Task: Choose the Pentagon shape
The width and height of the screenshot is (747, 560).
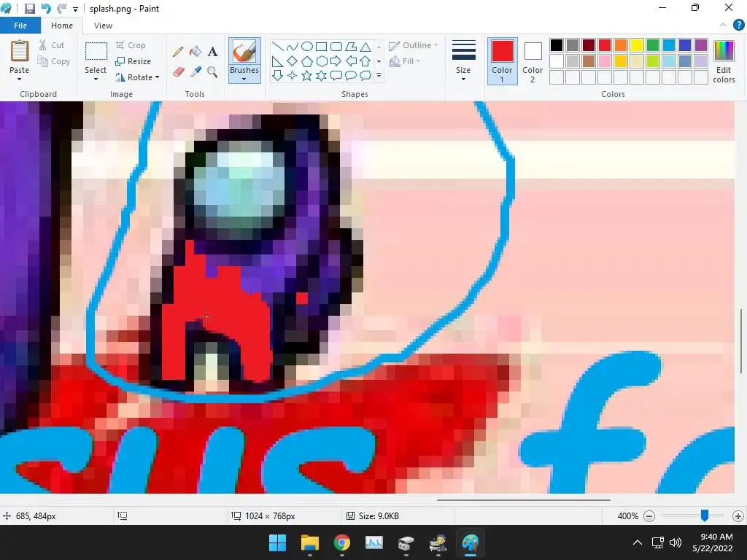Action: pyautogui.click(x=307, y=61)
